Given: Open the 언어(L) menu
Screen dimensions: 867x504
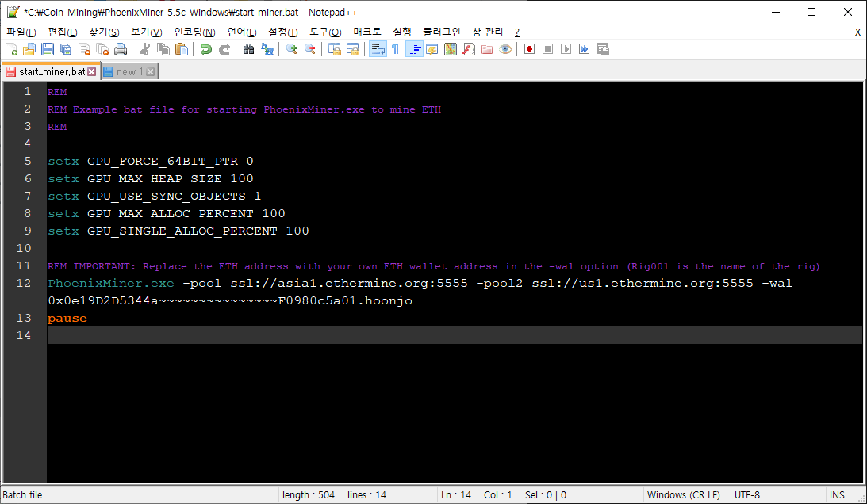Looking at the screenshot, I should [x=242, y=32].
